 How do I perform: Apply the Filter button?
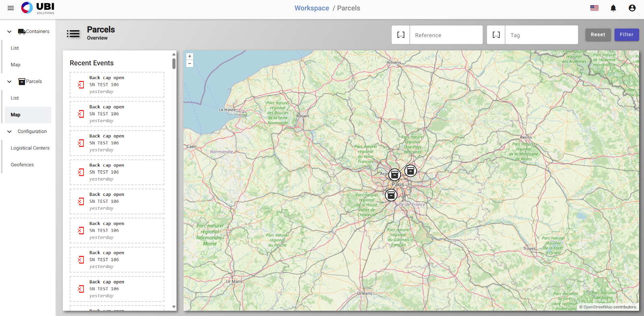pyautogui.click(x=627, y=35)
